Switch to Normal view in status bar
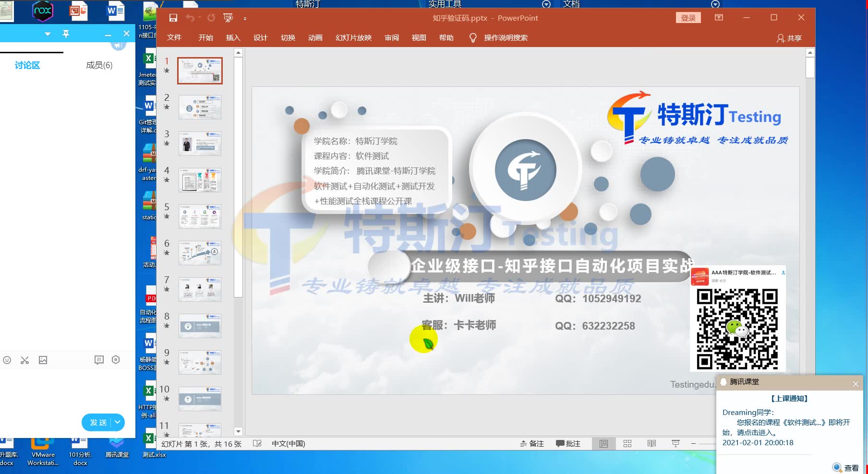This screenshot has width=868, height=474. (x=603, y=444)
